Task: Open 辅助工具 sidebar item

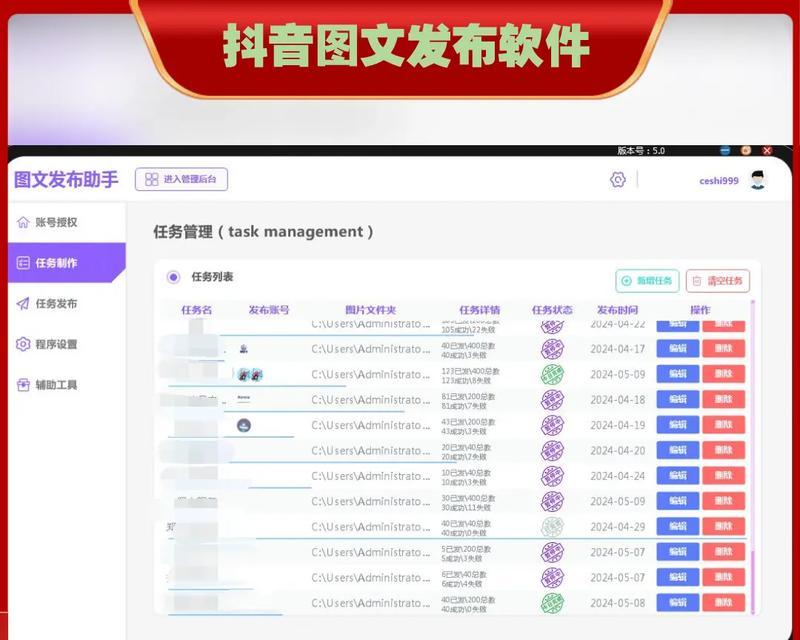Action: pos(67,385)
